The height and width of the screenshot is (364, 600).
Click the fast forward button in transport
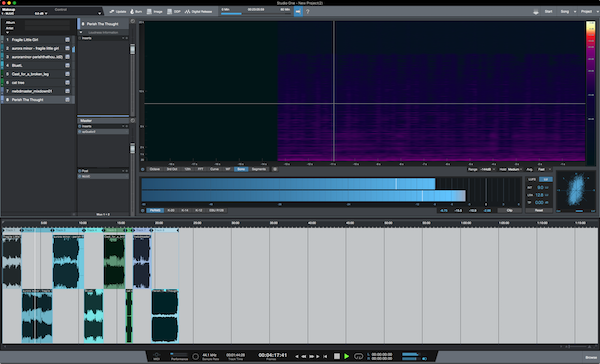click(x=311, y=356)
